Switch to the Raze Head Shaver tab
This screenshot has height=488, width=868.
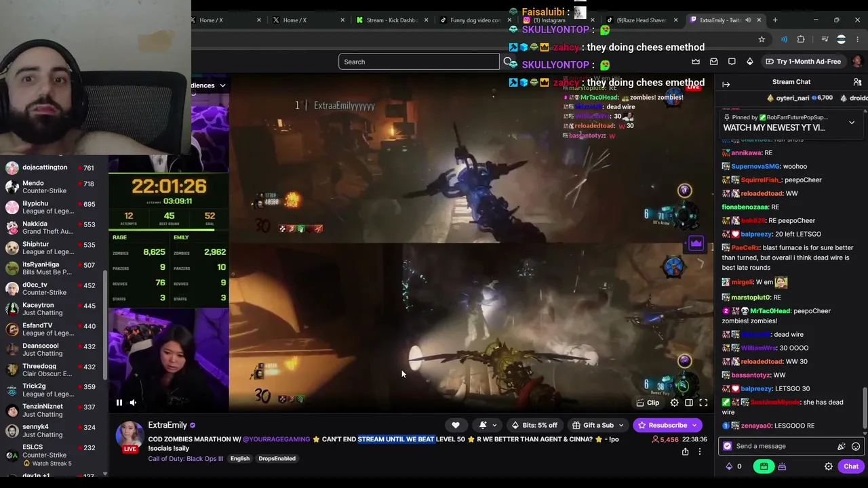tap(641, 20)
